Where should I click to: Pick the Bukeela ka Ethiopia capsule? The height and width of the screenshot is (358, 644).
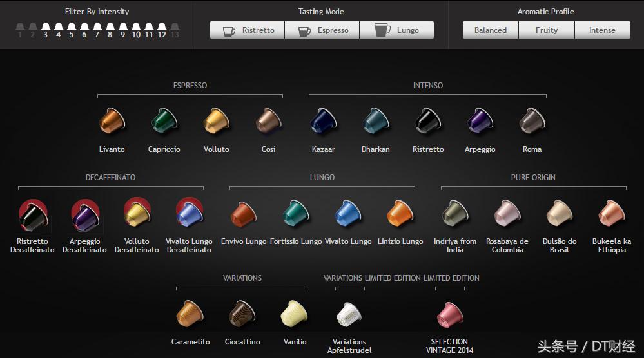pos(612,214)
